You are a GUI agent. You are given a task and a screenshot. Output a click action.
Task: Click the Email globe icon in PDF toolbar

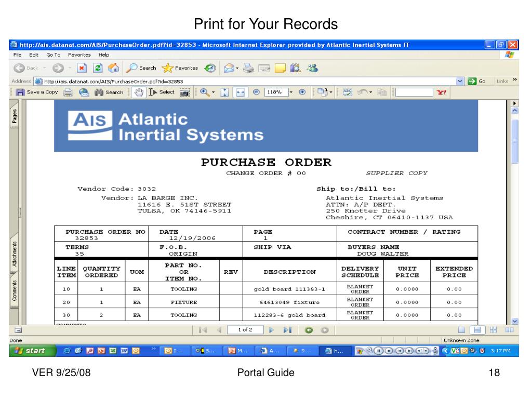tap(84, 92)
